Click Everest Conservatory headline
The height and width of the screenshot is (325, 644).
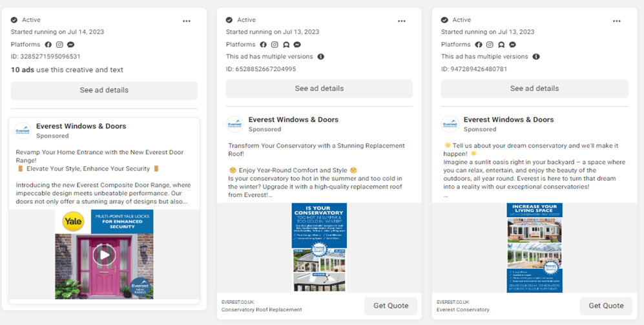pos(463,309)
